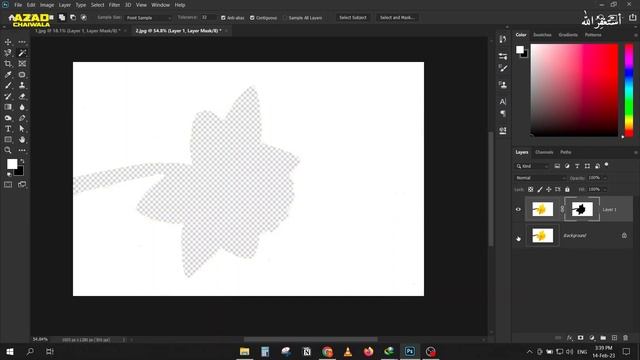Select the Zoom tool

pyautogui.click(x=8, y=150)
